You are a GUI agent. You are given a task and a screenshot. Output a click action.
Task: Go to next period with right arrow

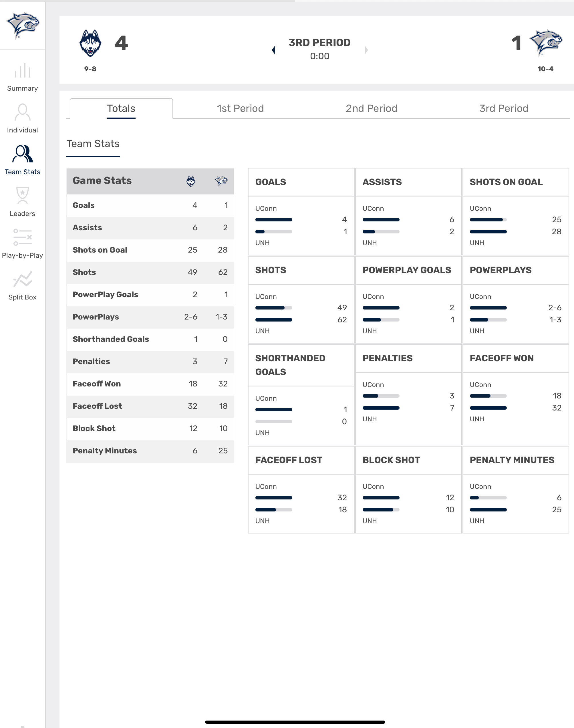tap(366, 50)
